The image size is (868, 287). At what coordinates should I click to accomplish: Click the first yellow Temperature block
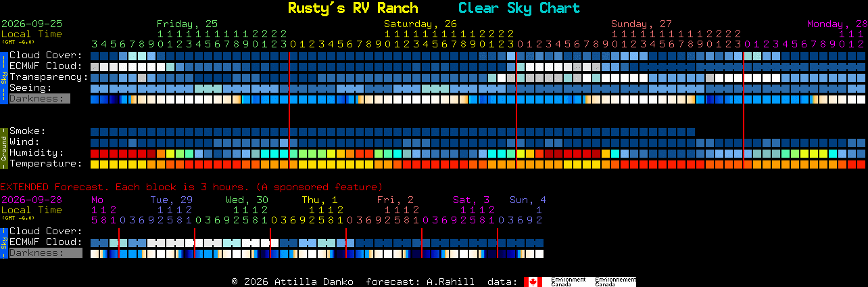tap(95, 164)
